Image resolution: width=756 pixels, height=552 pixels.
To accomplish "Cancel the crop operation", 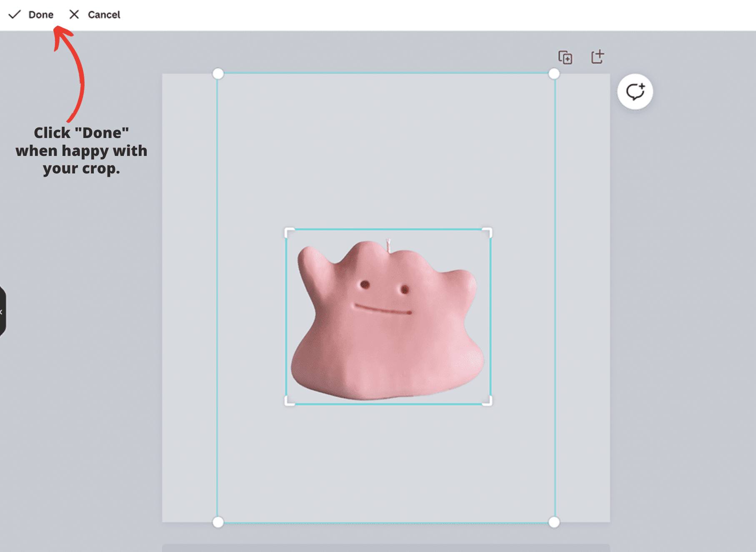I will pyautogui.click(x=95, y=15).
